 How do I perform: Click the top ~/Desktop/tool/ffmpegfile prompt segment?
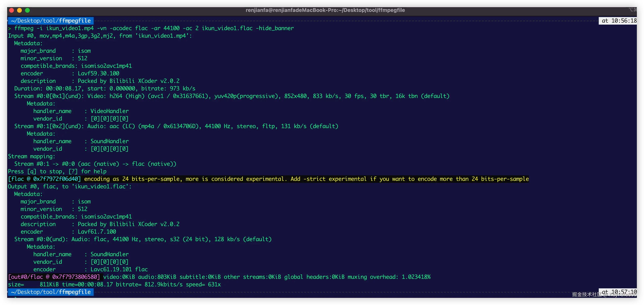click(51, 21)
